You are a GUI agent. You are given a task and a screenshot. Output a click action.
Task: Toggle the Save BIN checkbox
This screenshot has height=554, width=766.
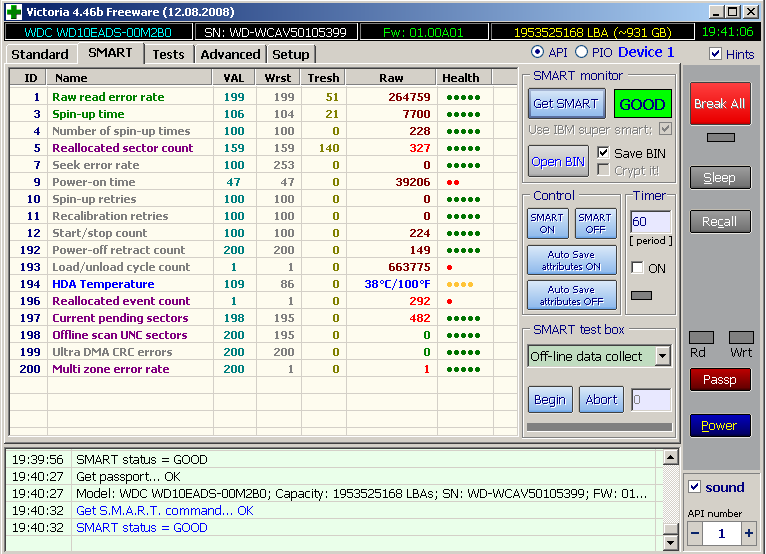click(603, 153)
